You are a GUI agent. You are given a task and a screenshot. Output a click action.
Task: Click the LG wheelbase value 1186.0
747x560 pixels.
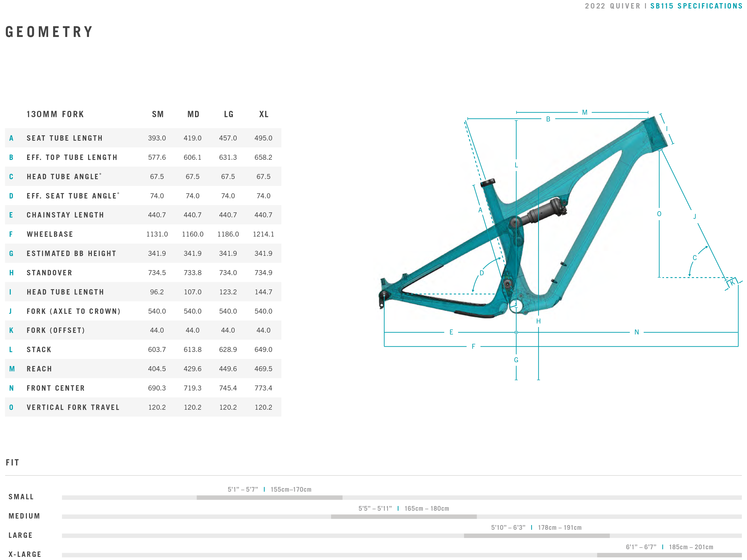[228, 234]
